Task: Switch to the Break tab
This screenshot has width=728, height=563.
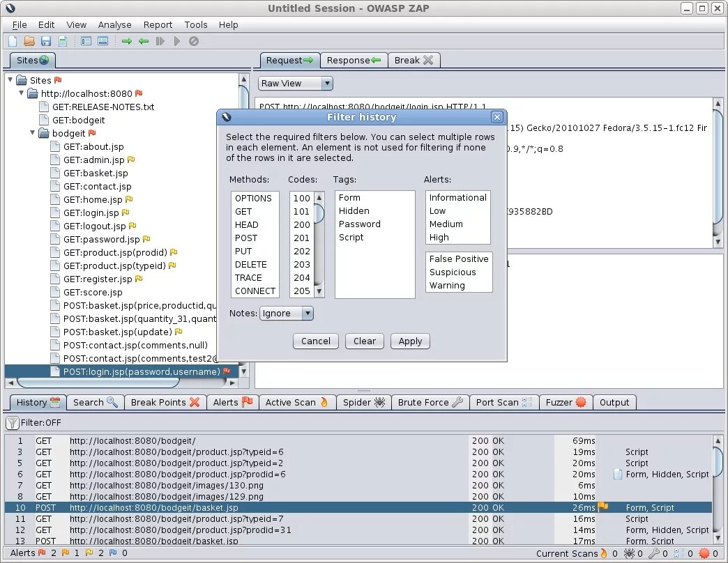Action: pyautogui.click(x=414, y=61)
